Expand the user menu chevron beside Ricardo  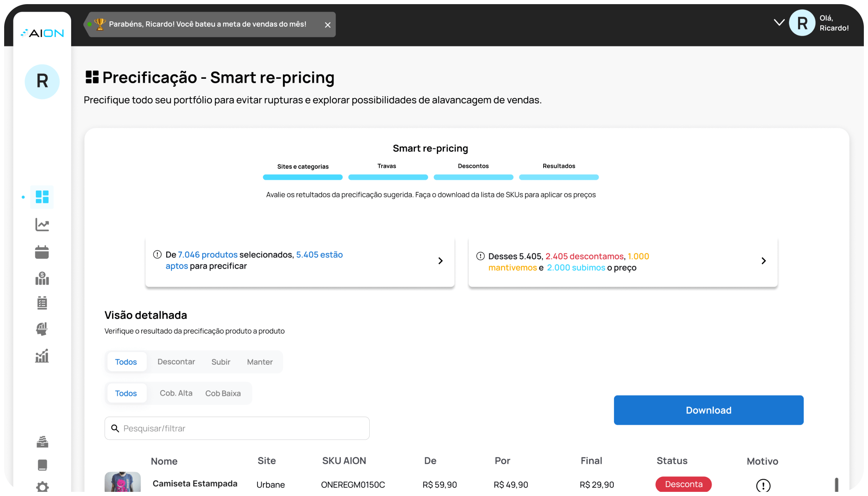[779, 23]
